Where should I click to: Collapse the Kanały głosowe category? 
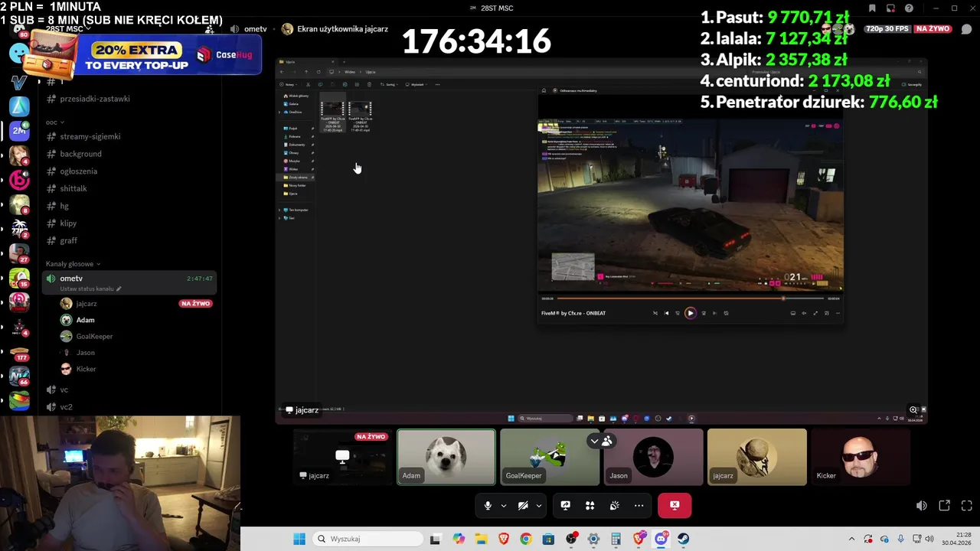pyautogui.click(x=73, y=264)
